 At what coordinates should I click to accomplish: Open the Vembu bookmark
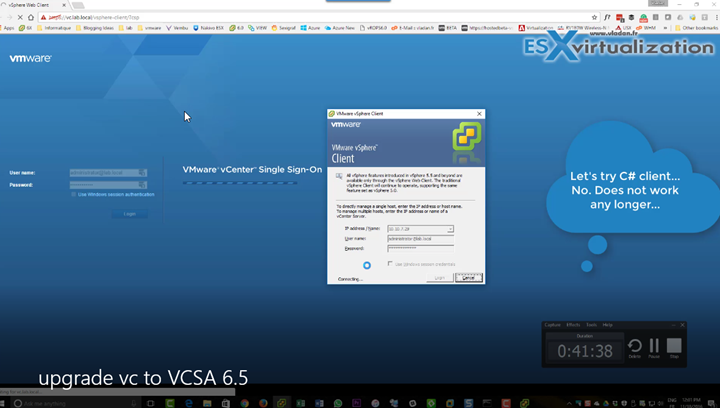point(177,28)
